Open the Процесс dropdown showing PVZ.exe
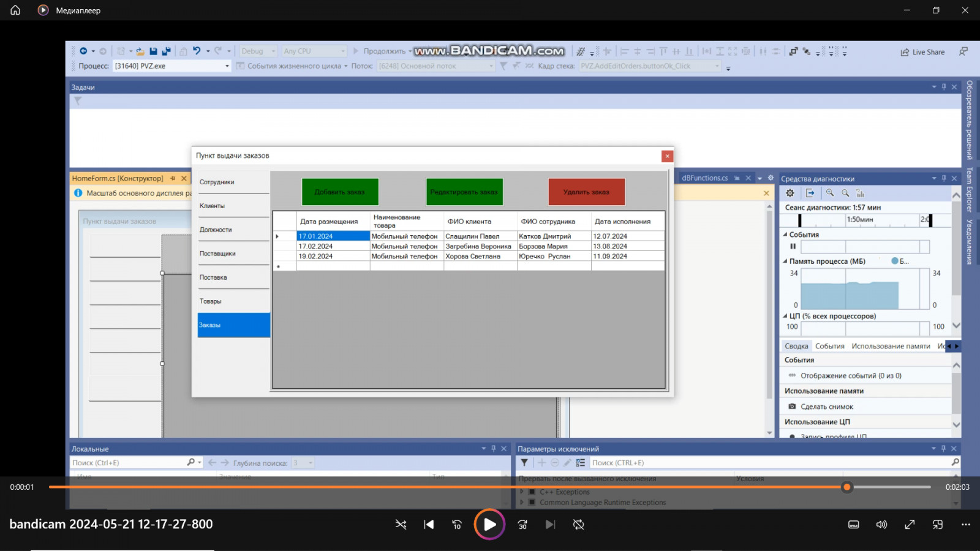This screenshot has height=551, width=980. coord(172,66)
